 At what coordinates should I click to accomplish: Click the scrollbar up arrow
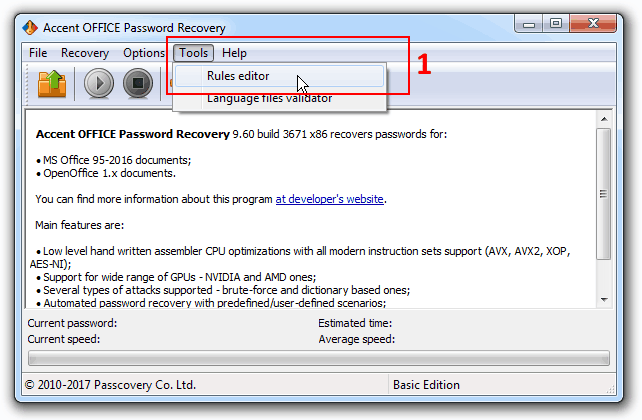click(x=604, y=119)
